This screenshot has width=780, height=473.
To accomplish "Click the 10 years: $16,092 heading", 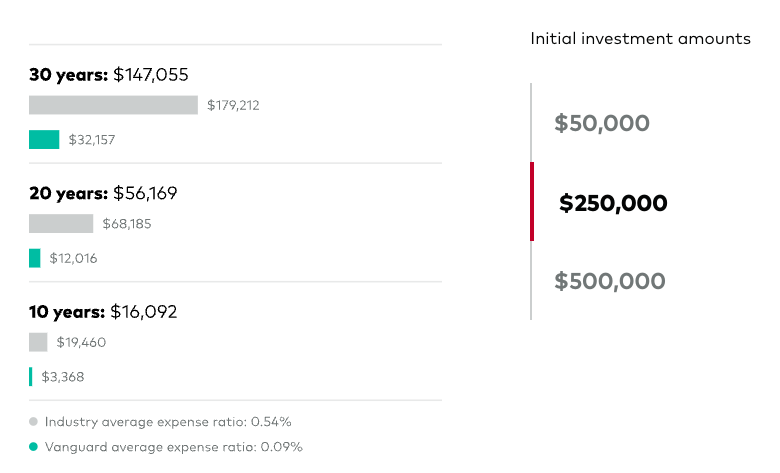I will (103, 312).
